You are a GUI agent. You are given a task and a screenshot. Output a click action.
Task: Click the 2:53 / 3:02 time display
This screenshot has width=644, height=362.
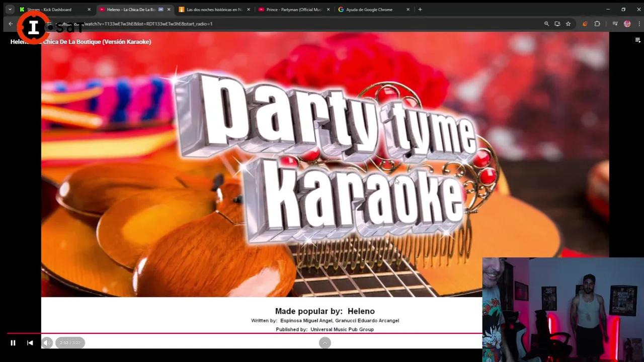pyautogui.click(x=70, y=343)
